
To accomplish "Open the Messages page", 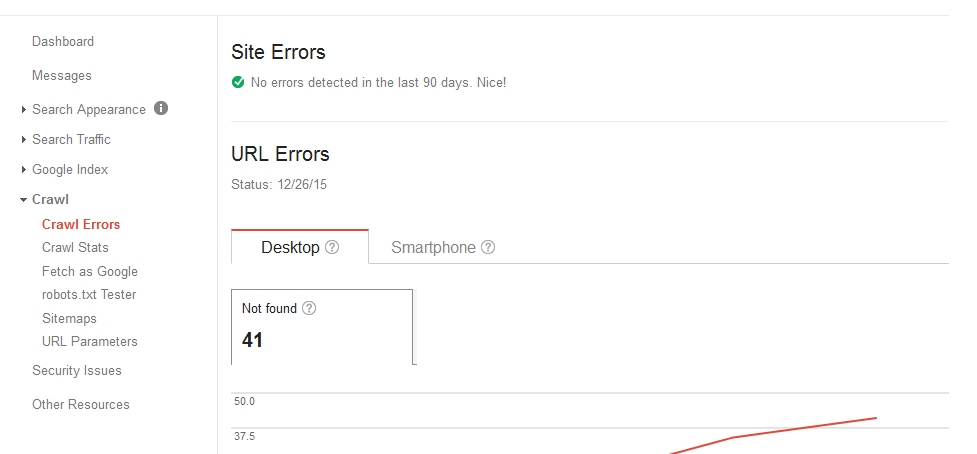I will (62, 76).
